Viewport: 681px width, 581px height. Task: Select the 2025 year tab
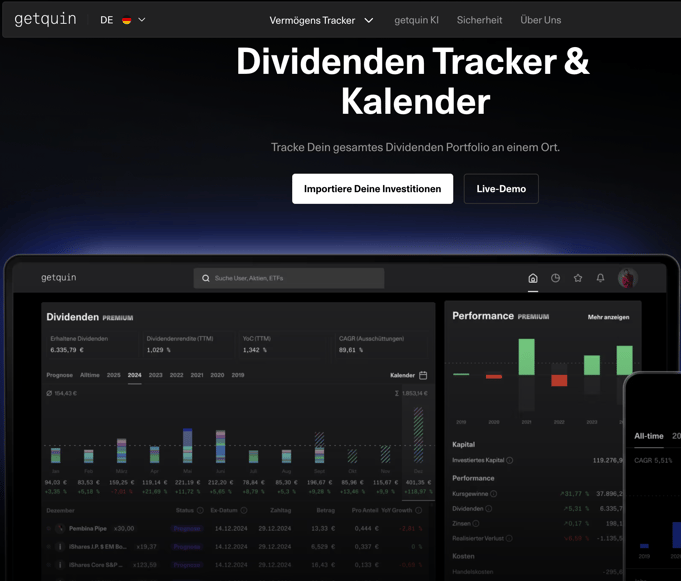[113, 375]
